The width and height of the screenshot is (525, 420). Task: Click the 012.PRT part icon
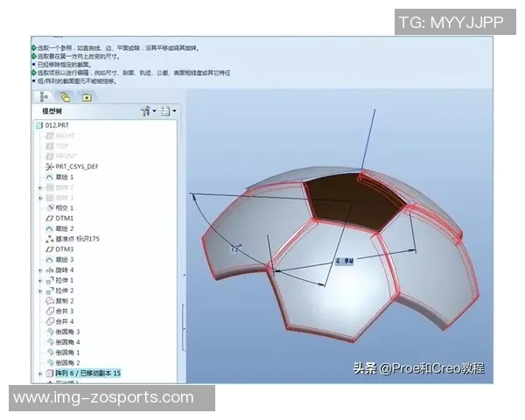[x=38, y=126]
